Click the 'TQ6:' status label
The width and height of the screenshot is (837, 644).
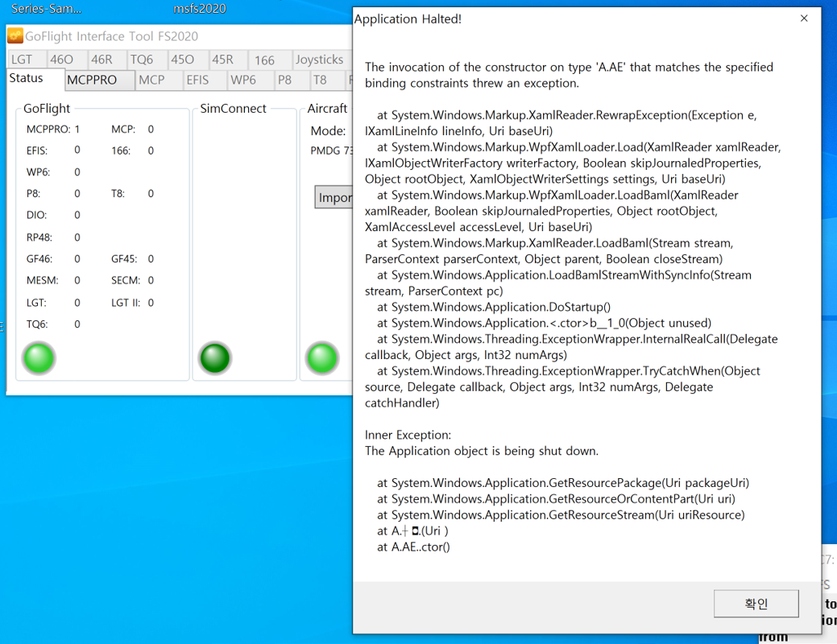37,324
